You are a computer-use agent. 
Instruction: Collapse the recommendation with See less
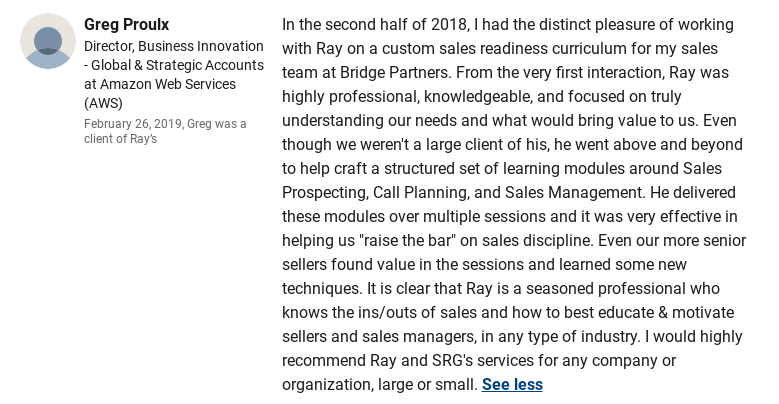click(x=512, y=385)
